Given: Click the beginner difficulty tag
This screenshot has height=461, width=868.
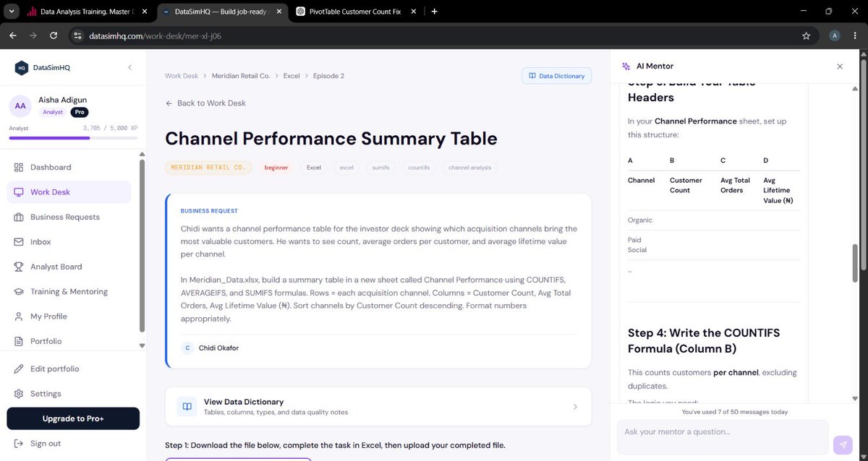Looking at the screenshot, I should pos(276,168).
